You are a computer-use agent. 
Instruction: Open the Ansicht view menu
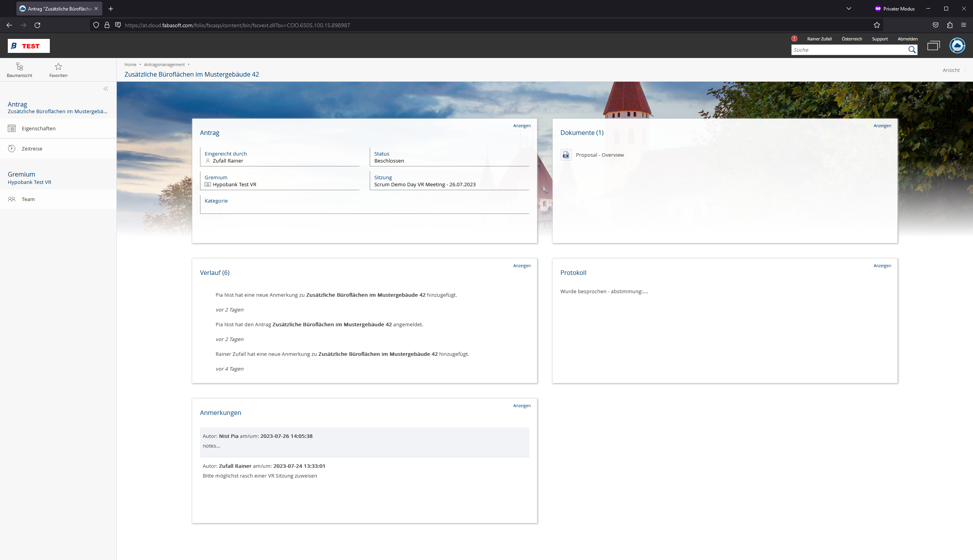951,70
